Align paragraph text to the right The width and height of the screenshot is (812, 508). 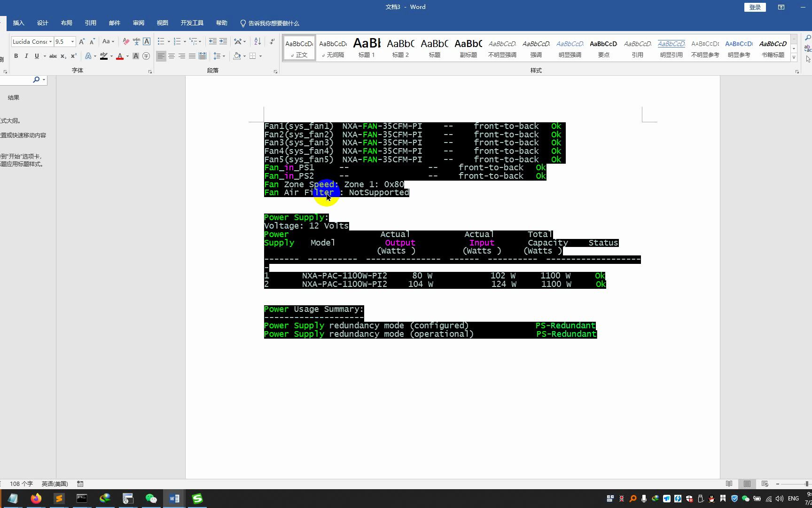pos(182,56)
